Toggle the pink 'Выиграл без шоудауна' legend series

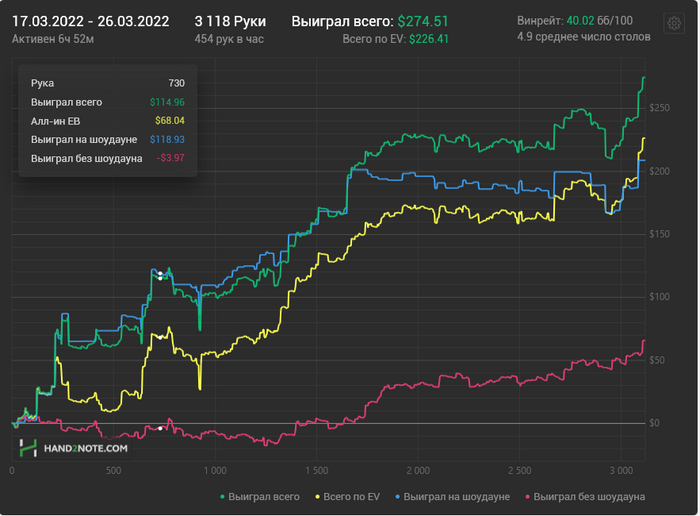pos(585,497)
